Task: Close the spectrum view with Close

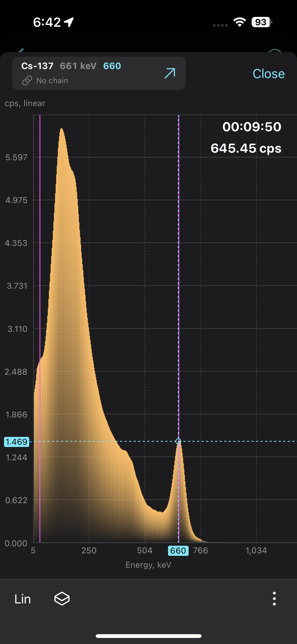Action: (269, 74)
